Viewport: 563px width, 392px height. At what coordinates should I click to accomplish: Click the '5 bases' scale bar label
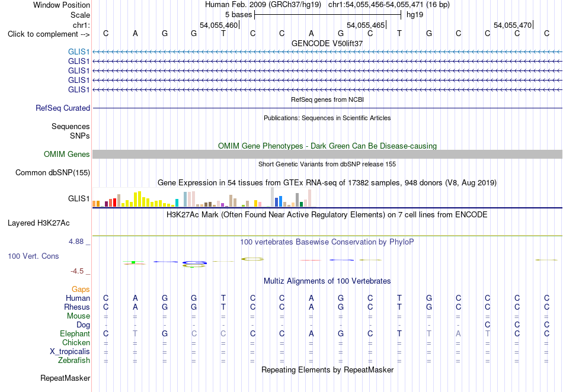(238, 15)
